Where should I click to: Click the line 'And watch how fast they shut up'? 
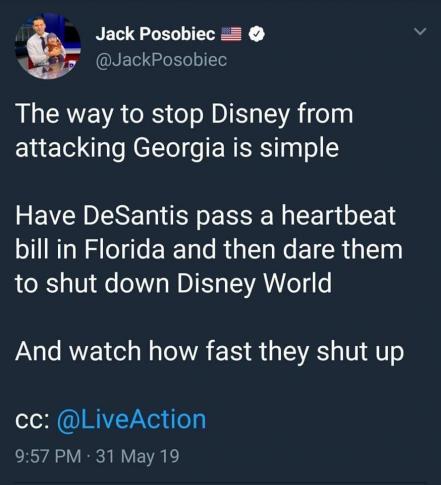tap(210, 351)
